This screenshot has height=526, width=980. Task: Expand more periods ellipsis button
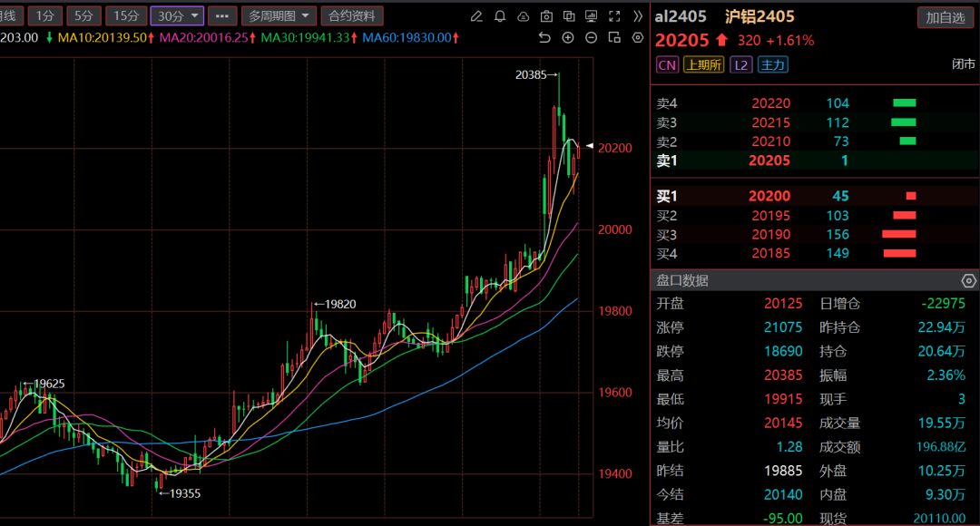[222, 16]
